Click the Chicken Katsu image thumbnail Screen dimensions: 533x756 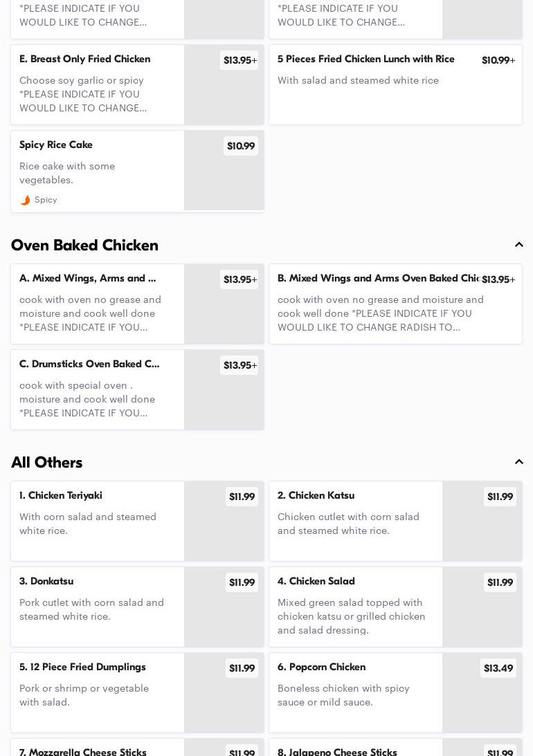click(x=482, y=530)
